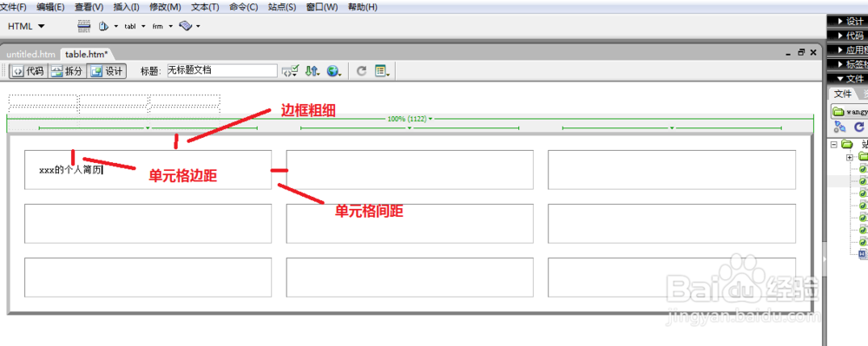Click the head tags document icon
868x346 pixels.
click(x=103, y=26)
